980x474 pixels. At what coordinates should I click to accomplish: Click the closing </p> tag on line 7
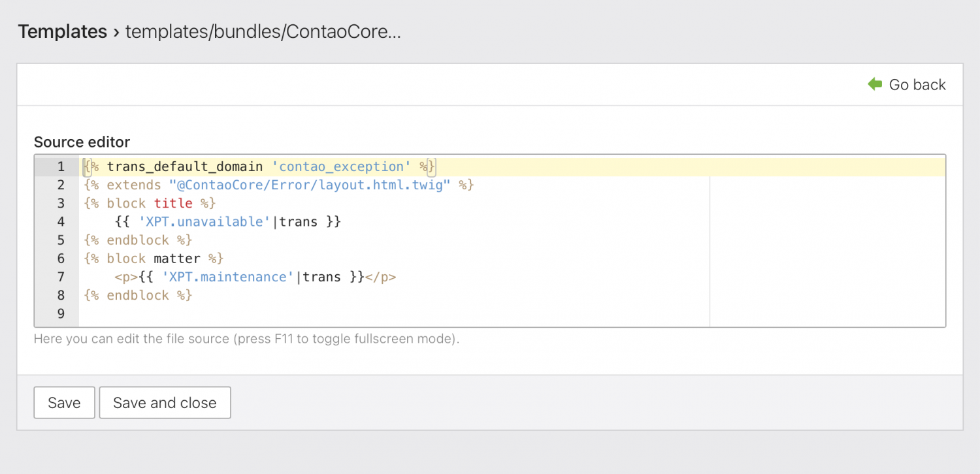coord(380,277)
